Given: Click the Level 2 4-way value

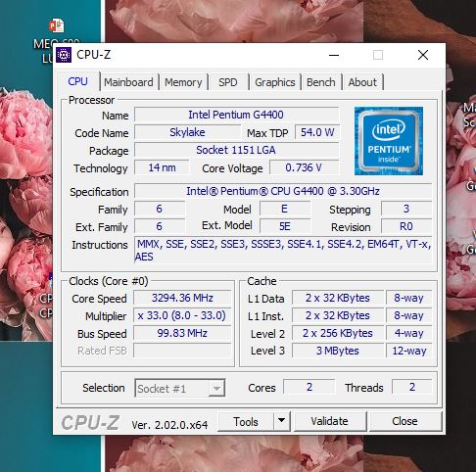Looking at the screenshot, I should pyautogui.click(x=408, y=333).
